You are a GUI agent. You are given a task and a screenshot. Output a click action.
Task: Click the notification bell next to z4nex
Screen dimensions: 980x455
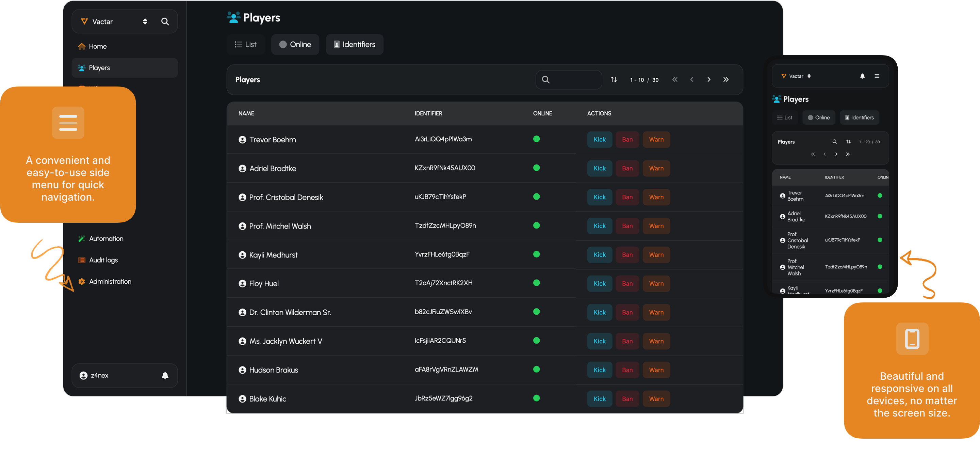click(165, 375)
